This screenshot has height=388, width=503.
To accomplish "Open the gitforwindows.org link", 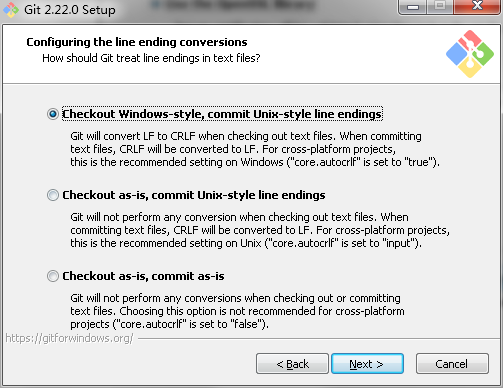I will [x=69, y=338].
